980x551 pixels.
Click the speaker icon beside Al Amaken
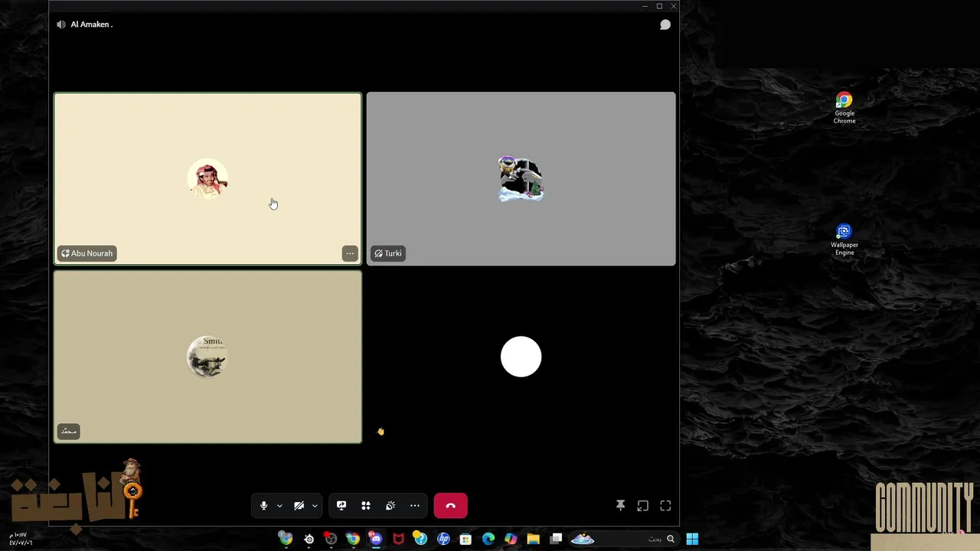(x=61, y=24)
